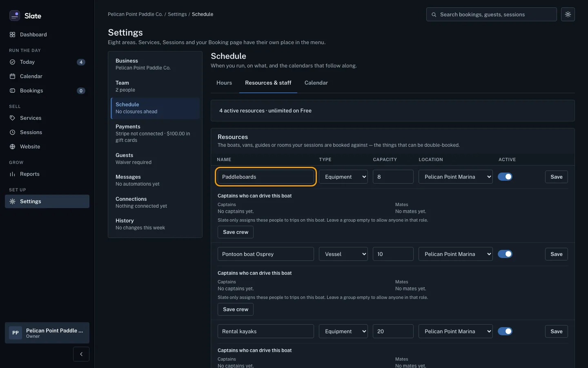
Task: Open the Connections settings section
Action: click(x=155, y=202)
